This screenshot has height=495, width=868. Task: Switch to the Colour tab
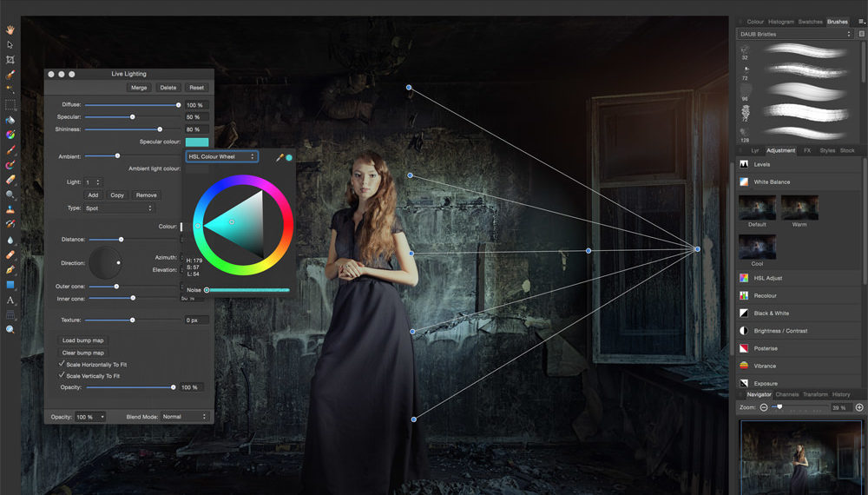[x=755, y=22]
